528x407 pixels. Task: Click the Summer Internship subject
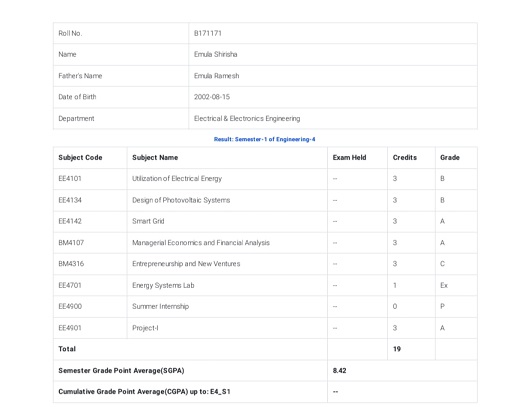160,306
